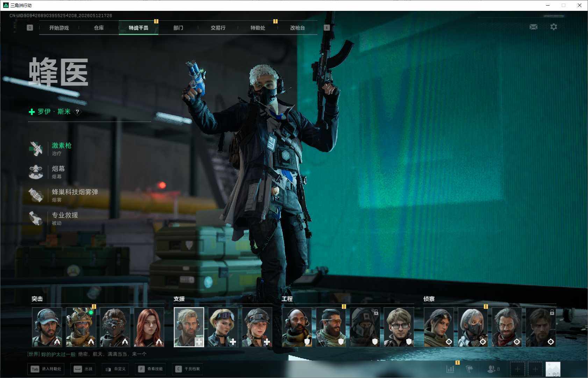Click the 蜂巢科技烟雾弹 skill name
Viewport: 588px width, 378px height.
click(x=75, y=192)
